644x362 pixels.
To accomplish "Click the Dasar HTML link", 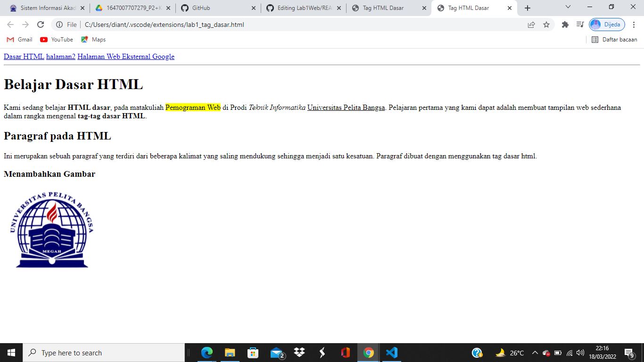I will 24,57.
